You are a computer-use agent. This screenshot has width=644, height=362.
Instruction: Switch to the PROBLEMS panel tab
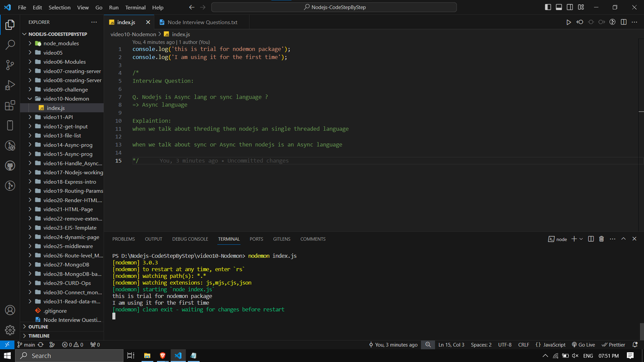coord(123,239)
